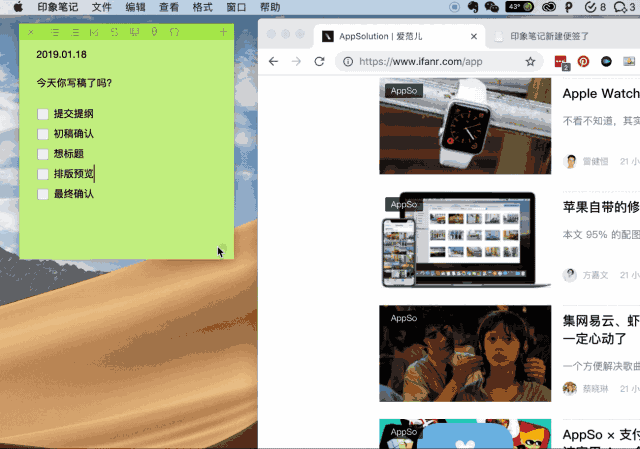Viewport: 640px width, 449px height.
Task: Open the 查看 menu
Action: (169, 7)
